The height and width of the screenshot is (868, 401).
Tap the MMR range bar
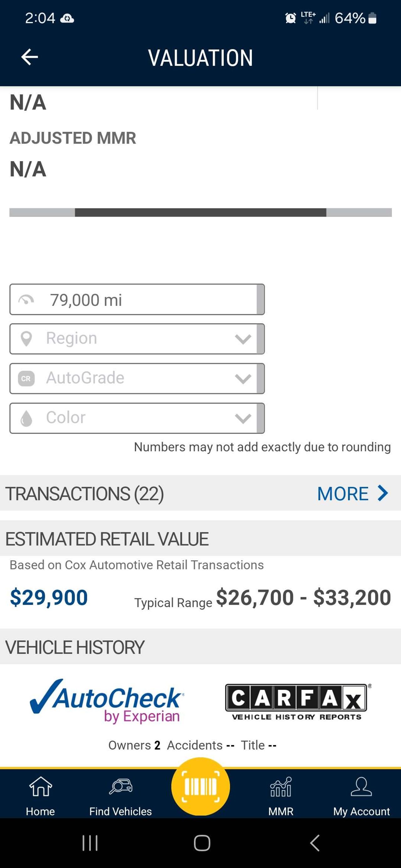[200, 213]
